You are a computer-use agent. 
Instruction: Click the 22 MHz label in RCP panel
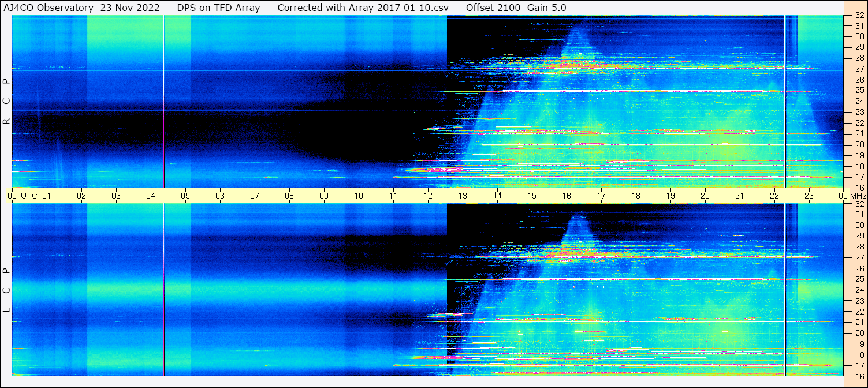(x=859, y=123)
